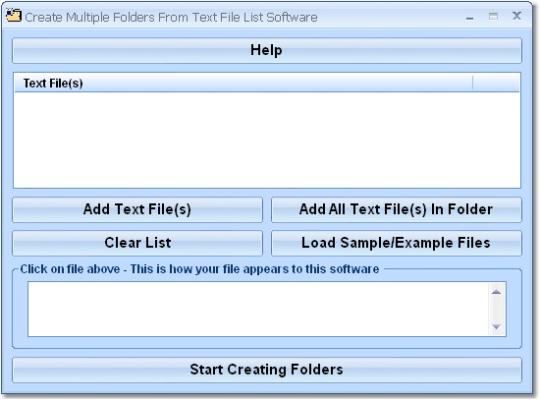
Task: Focus the file preview text box
Action: coord(258,309)
